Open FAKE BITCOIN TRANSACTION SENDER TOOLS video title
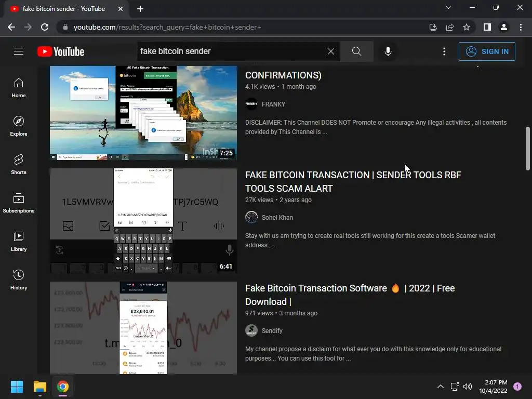 [x=353, y=181]
